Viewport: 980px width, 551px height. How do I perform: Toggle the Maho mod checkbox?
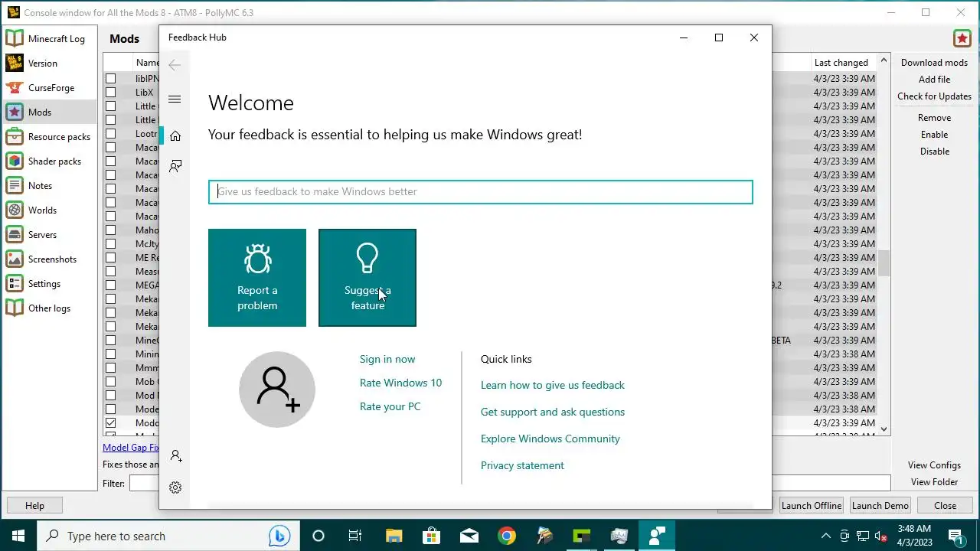coord(111,230)
